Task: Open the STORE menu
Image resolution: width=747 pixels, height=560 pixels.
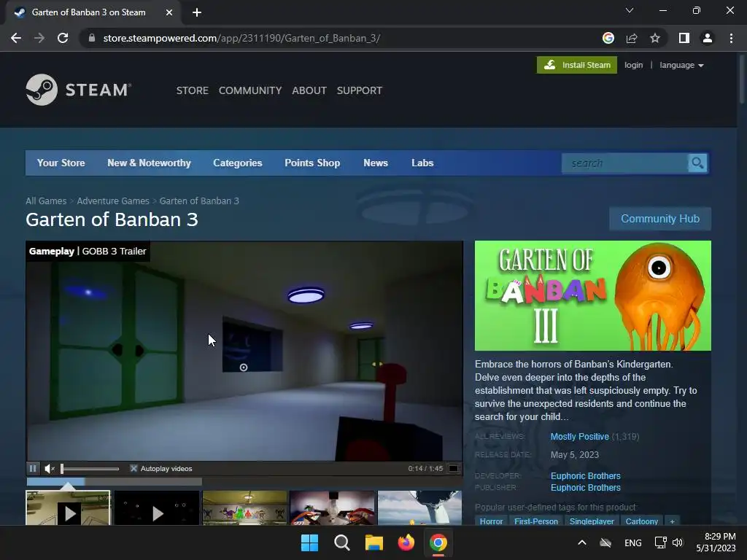Action: (193, 90)
